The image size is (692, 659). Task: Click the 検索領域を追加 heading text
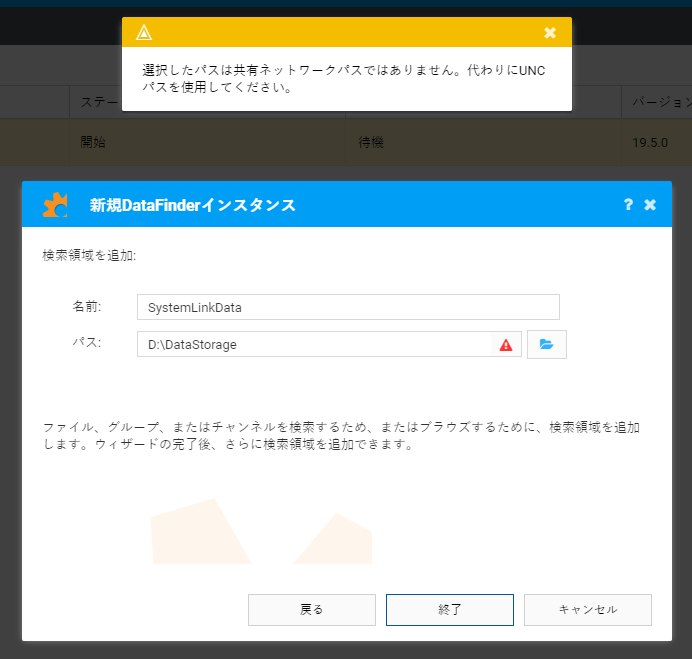pyautogui.click(x=89, y=255)
